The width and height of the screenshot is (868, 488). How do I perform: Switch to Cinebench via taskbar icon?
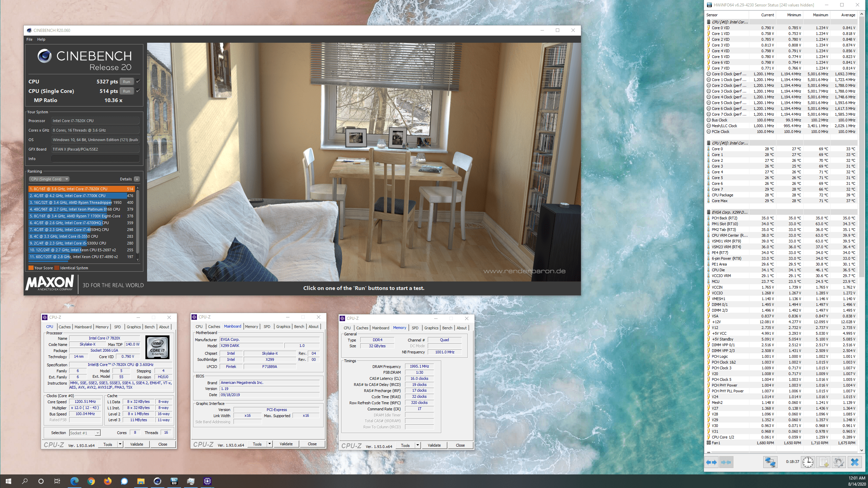pyautogui.click(x=157, y=481)
